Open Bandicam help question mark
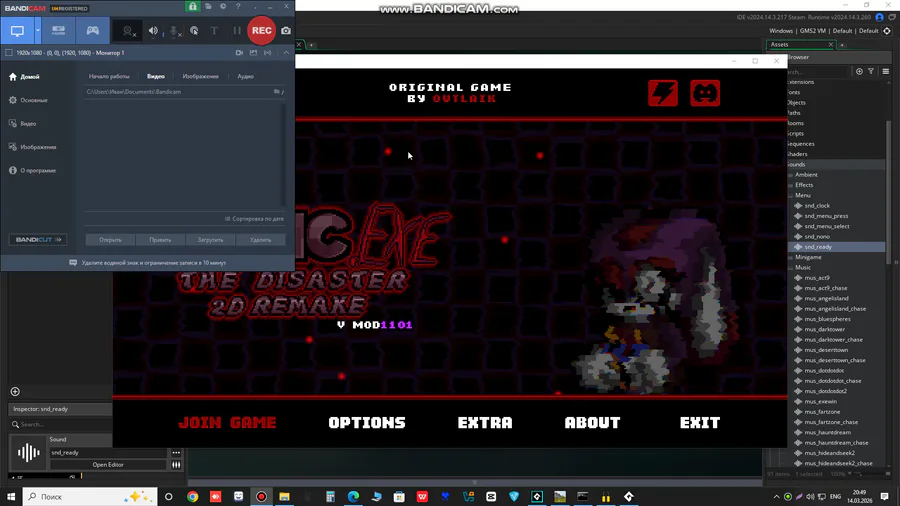 pyautogui.click(x=238, y=6)
